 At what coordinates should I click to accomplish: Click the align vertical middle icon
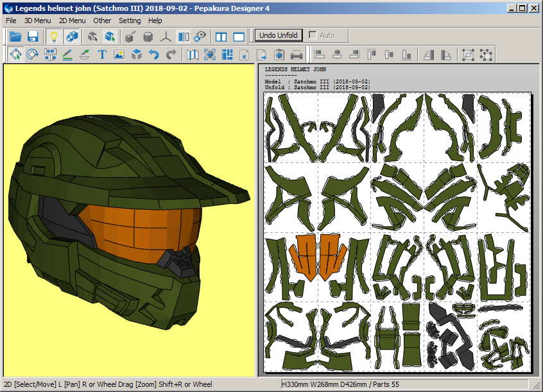[x=389, y=55]
